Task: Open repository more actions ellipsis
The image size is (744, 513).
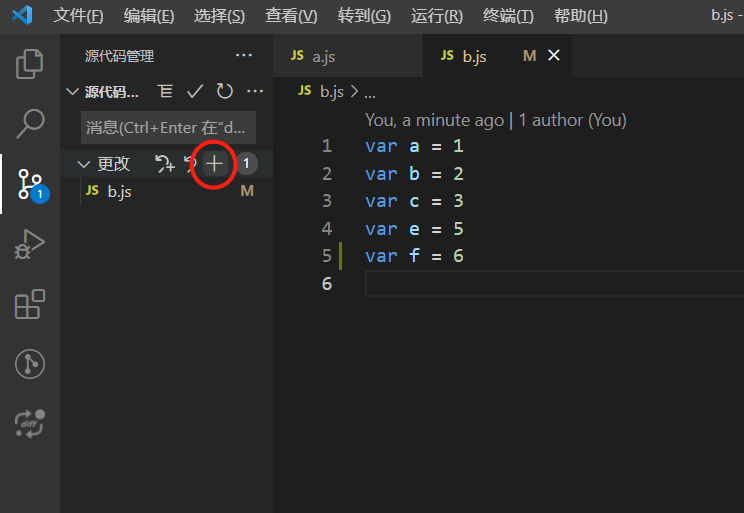Action: click(255, 91)
